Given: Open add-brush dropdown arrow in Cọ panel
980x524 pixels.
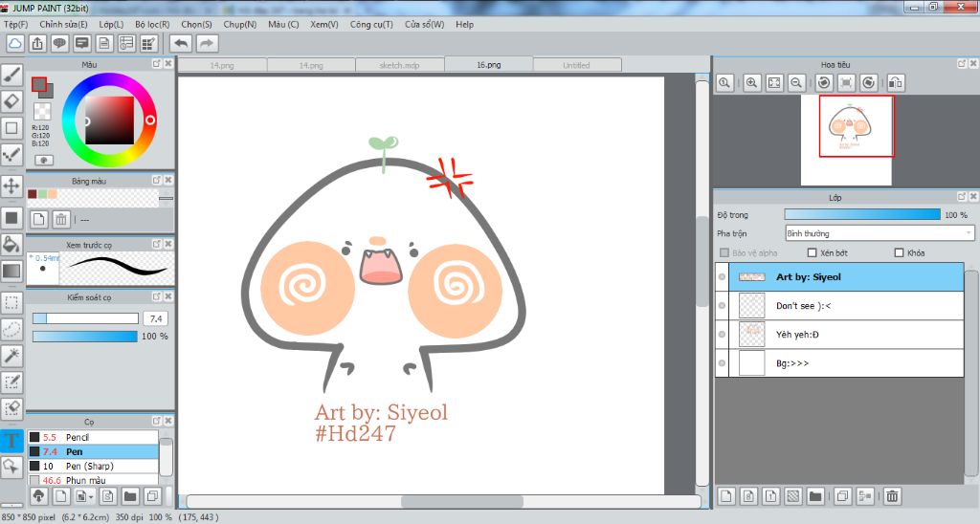Looking at the screenshot, I should 91,497.
